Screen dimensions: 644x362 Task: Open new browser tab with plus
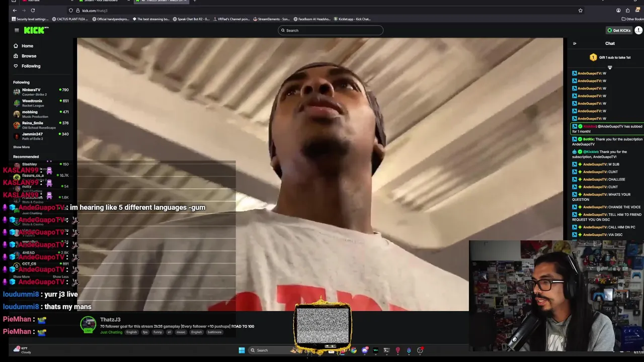[x=195, y=1]
